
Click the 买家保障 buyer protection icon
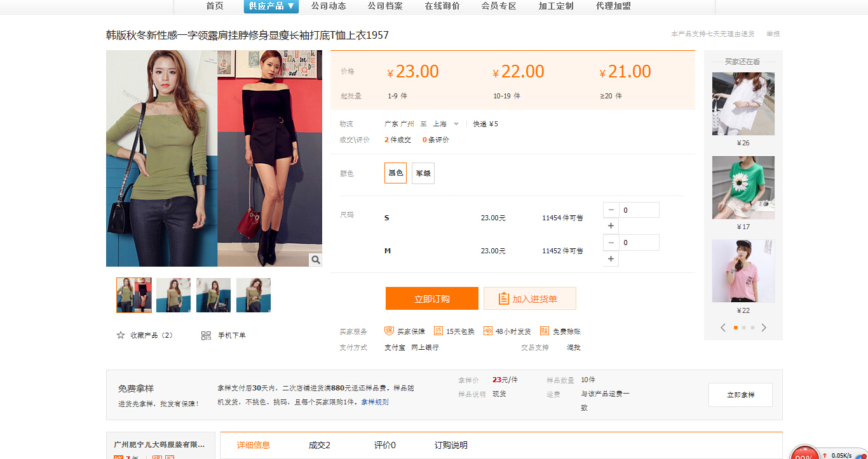(x=390, y=331)
